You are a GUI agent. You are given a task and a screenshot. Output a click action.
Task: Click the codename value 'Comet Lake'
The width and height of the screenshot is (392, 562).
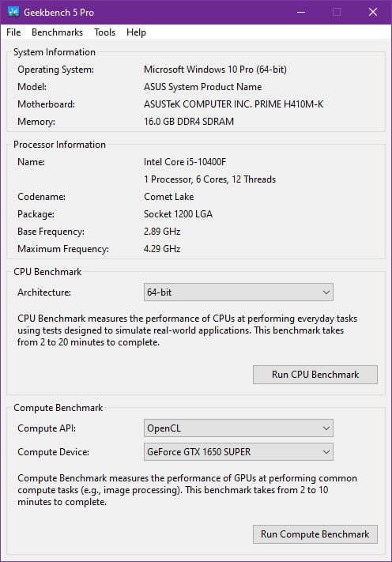[x=169, y=196]
